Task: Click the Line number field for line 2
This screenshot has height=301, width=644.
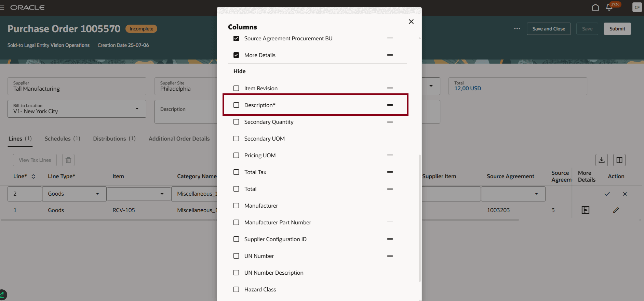Action: click(x=25, y=194)
